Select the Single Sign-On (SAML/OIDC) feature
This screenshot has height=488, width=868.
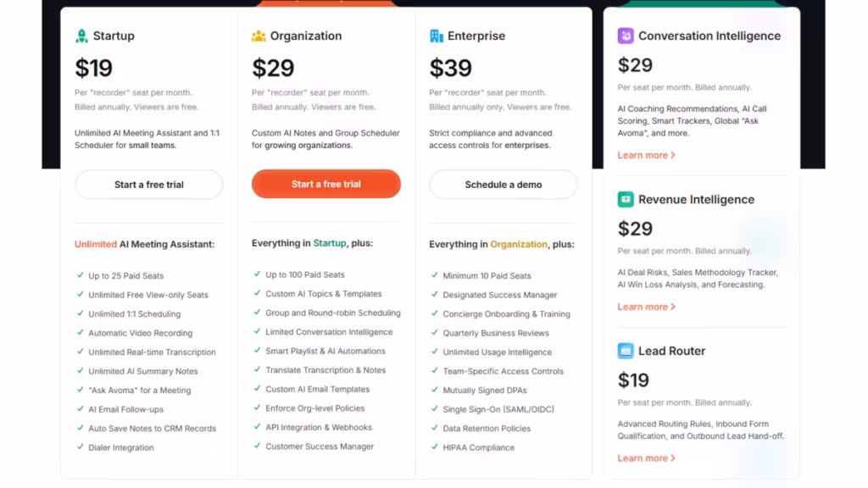pyautogui.click(x=498, y=409)
